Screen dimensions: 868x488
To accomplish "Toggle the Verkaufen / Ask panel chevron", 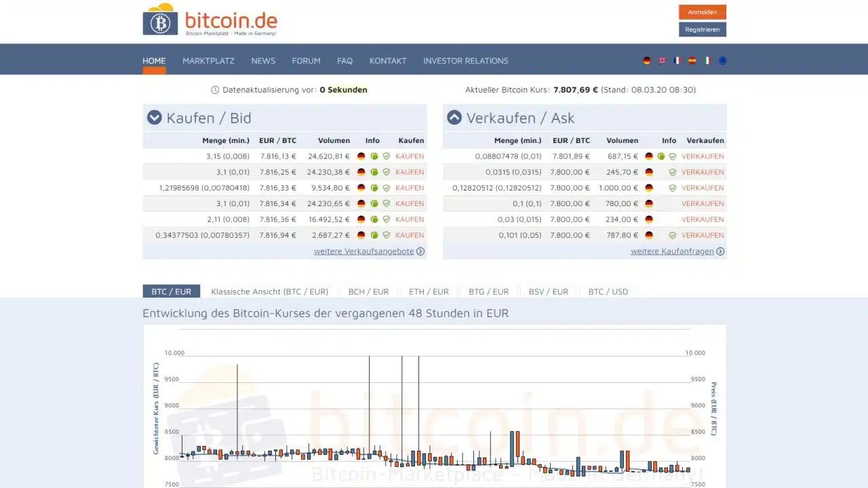I will pos(454,118).
